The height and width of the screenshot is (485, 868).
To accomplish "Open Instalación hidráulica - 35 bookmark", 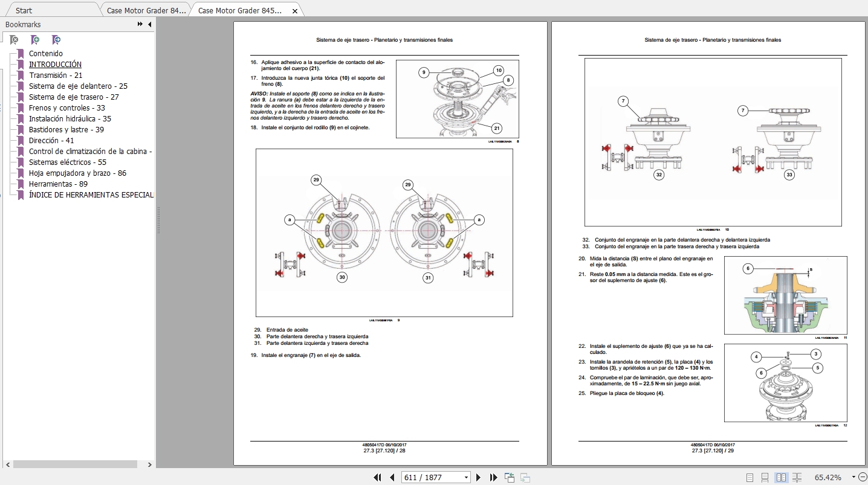I will pos(70,118).
